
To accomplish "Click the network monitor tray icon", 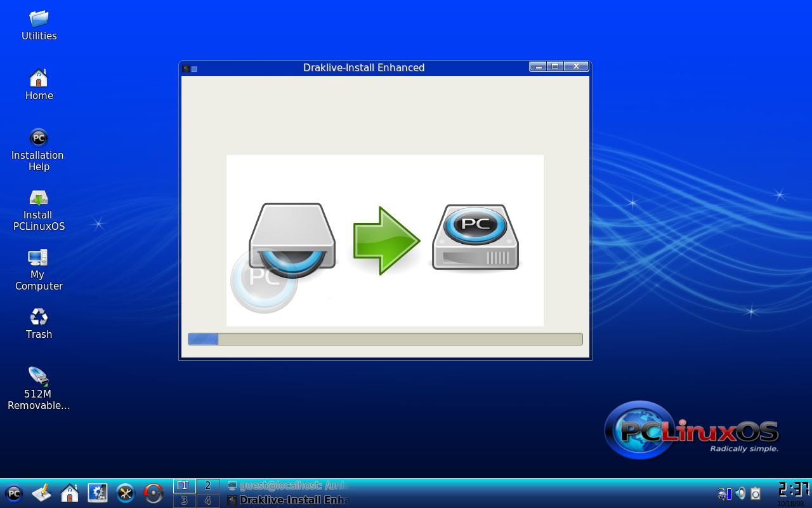I will (724, 493).
